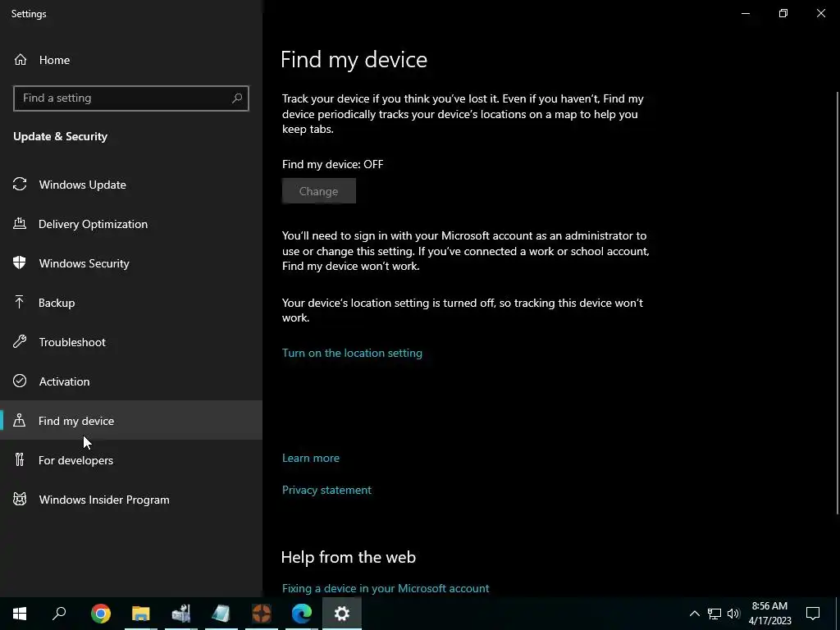Viewport: 840px width, 630px height.
Task: Click the Troubleshoot wrench icon
Action: click(20, 342)
